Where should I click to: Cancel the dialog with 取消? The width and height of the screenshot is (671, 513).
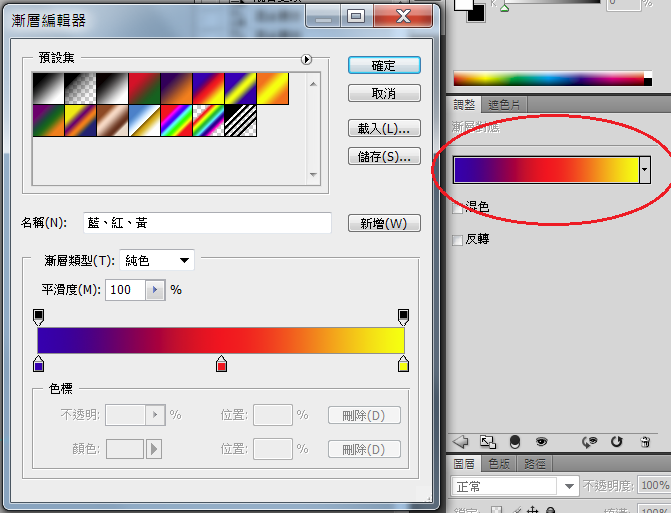[384, 93]
